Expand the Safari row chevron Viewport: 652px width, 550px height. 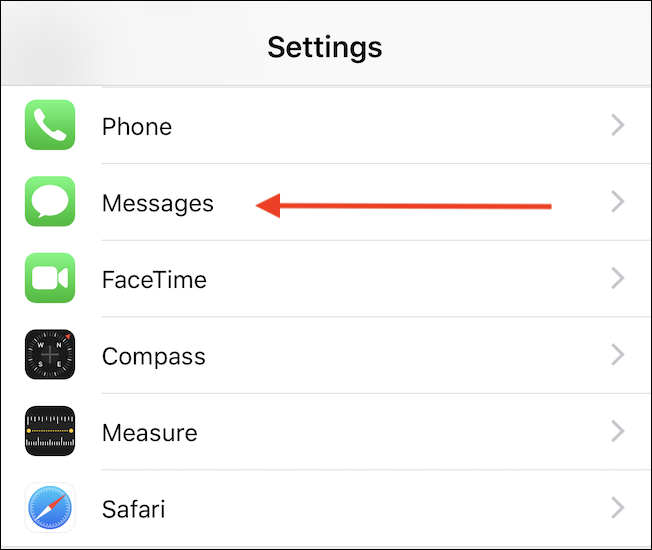pyautogui.click(x=618, y=508)
